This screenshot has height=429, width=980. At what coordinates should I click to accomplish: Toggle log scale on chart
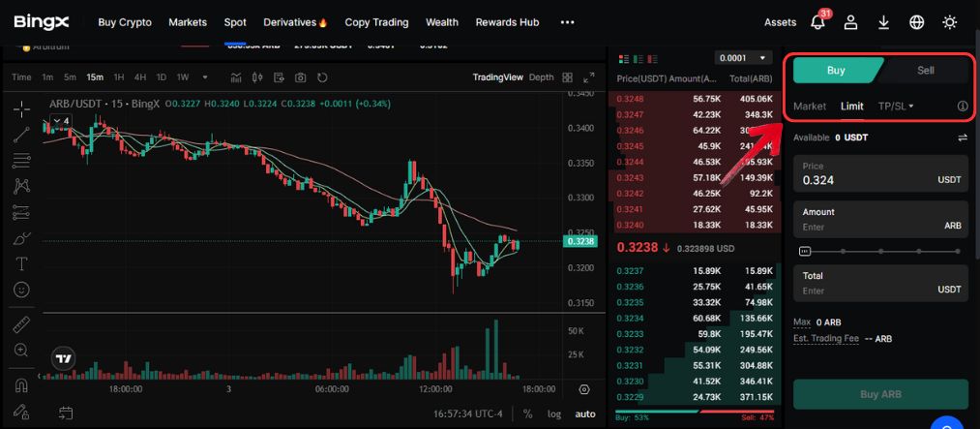[554, 414]
